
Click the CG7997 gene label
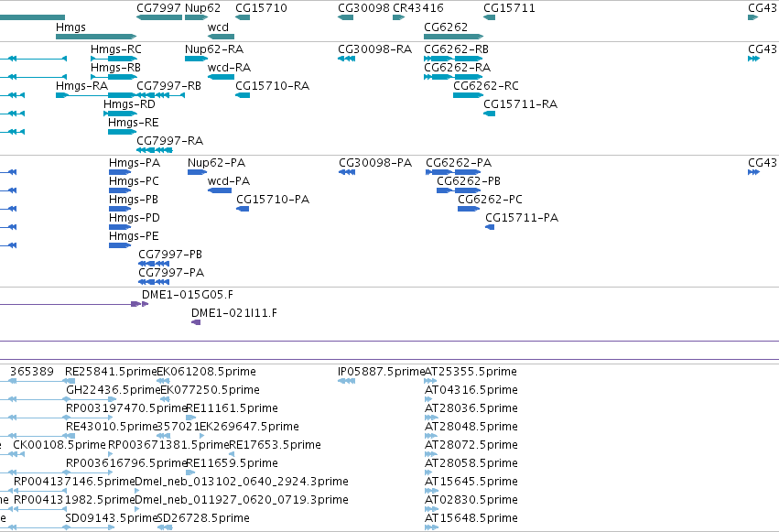point(159,8)
